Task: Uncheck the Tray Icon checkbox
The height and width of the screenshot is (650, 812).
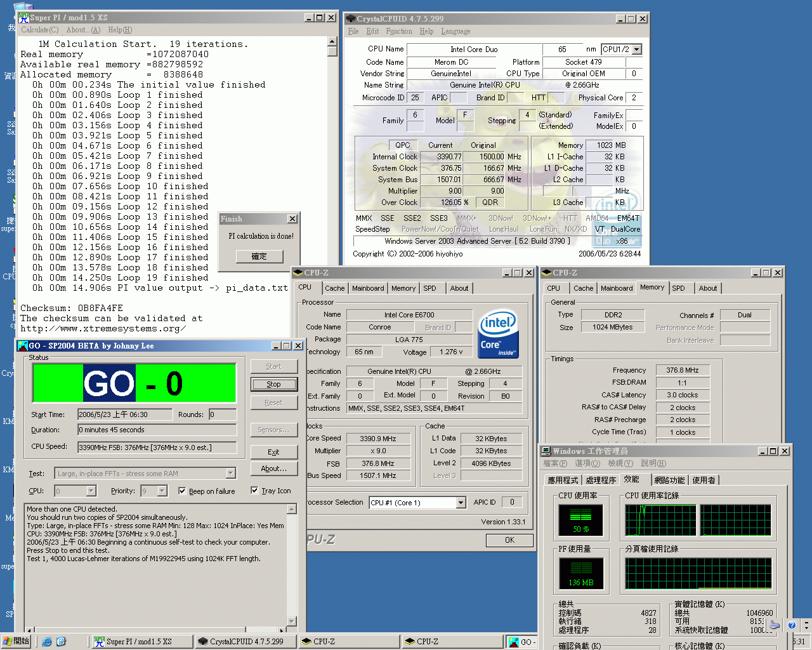Action: (x=254, y=491)
